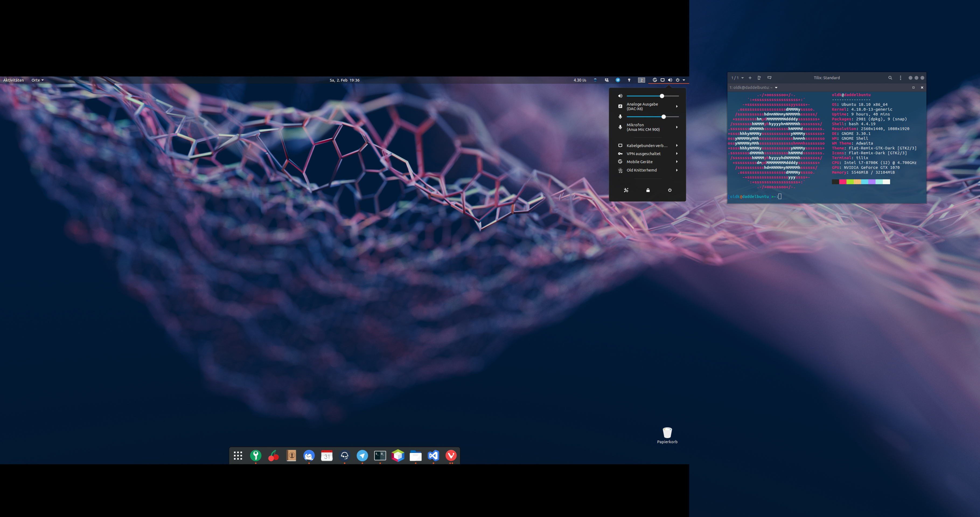Open Telegram from the dock
980x517 pixels.
362,456
